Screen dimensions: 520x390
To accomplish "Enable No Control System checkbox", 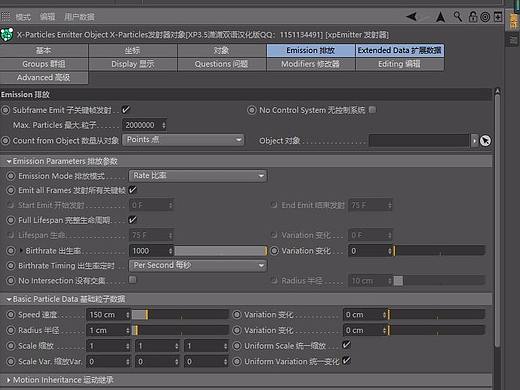I will [x=372, y=110].
